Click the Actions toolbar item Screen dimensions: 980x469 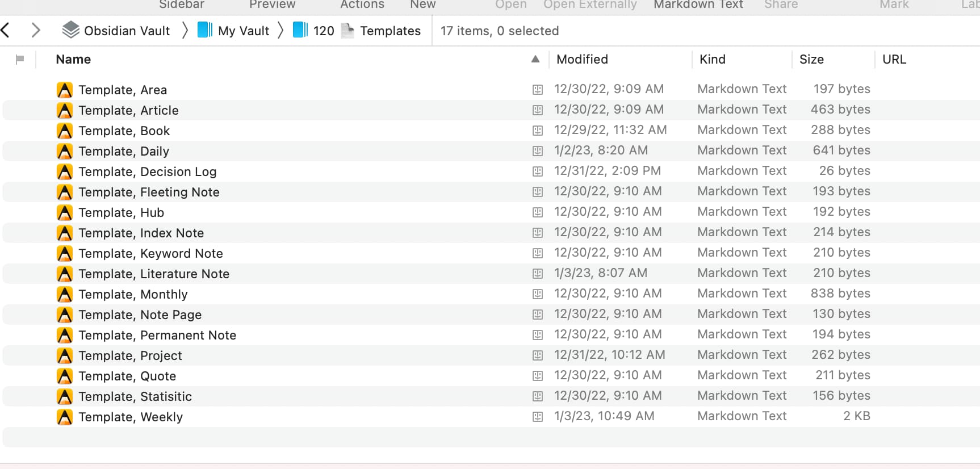[x=362, y=5]
